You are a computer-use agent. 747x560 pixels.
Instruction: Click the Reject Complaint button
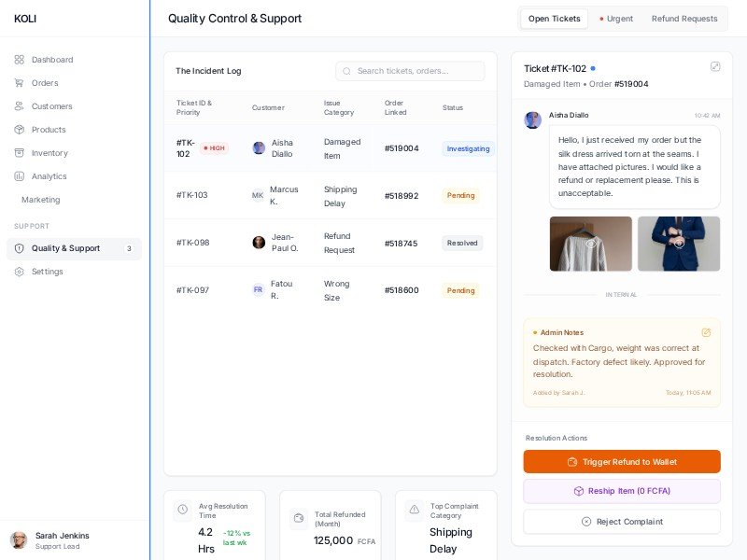tap(622, 522)
